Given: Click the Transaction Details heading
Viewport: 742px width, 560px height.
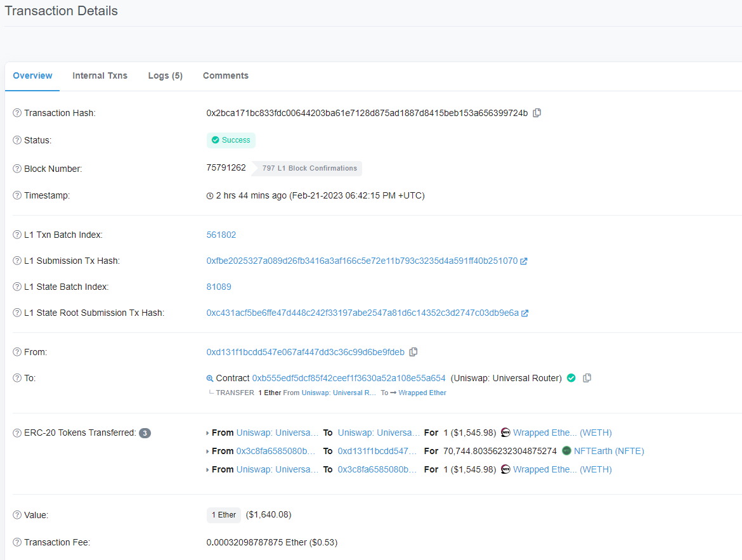Looking at the screenshot, I should 61,11.
